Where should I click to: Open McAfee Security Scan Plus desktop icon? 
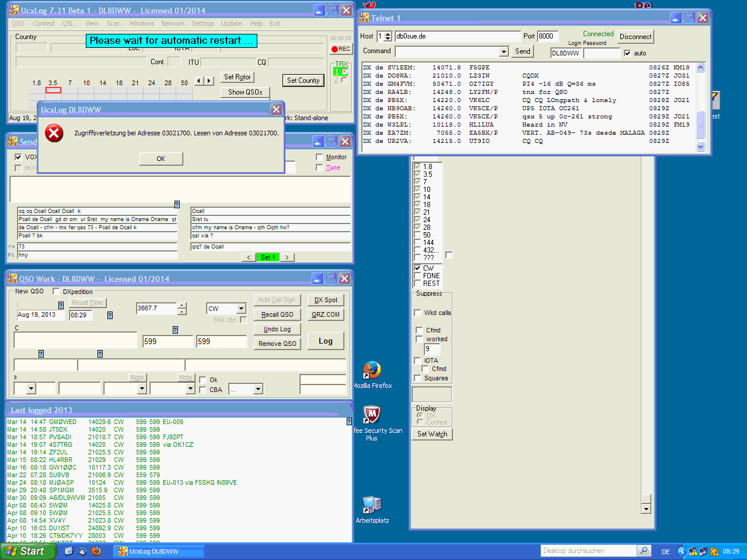(x=372, y=415)
